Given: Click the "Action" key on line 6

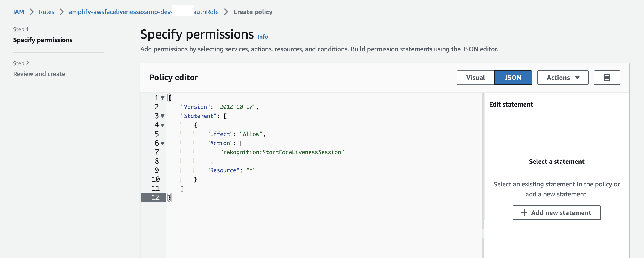Looking at the screenshot, I should 220,143.
